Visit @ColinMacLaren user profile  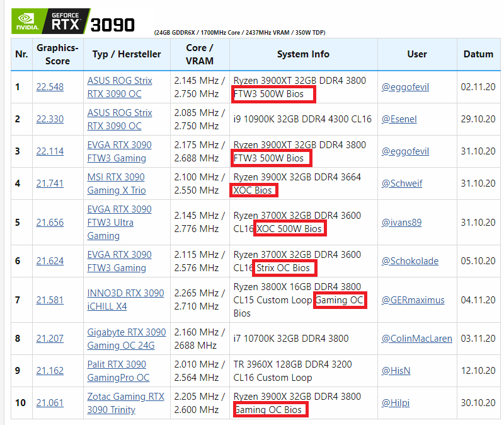click(x=416, y=339)
